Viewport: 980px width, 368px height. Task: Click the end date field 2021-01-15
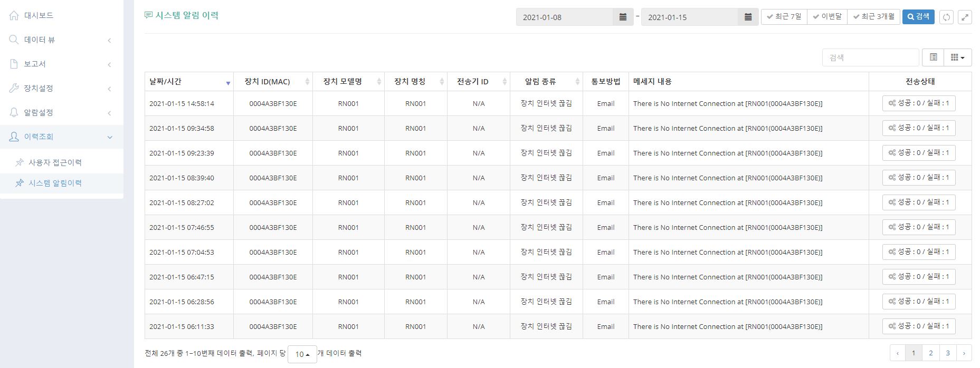(x=690, y=17)
